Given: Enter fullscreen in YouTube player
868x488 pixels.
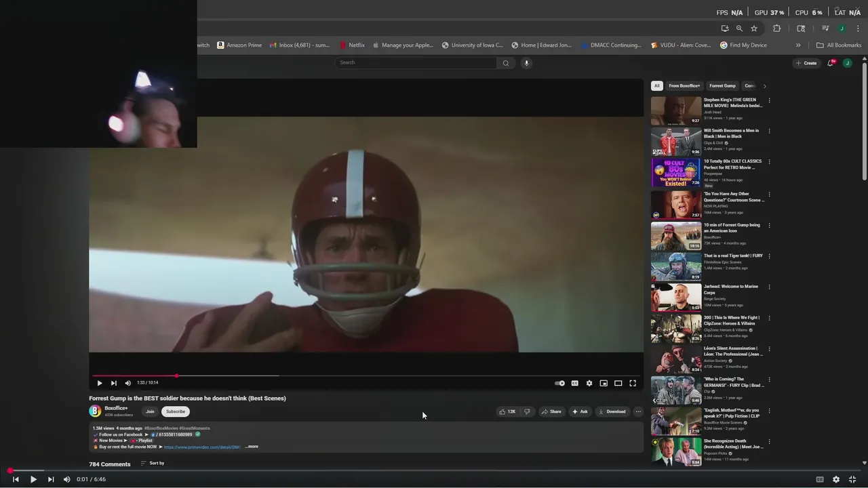Looking at the screenshot, I should click(633, 383).
